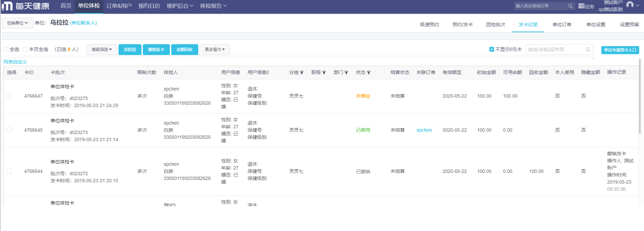
Task: Open the 任务 task list icon
Action: (581, 6)
